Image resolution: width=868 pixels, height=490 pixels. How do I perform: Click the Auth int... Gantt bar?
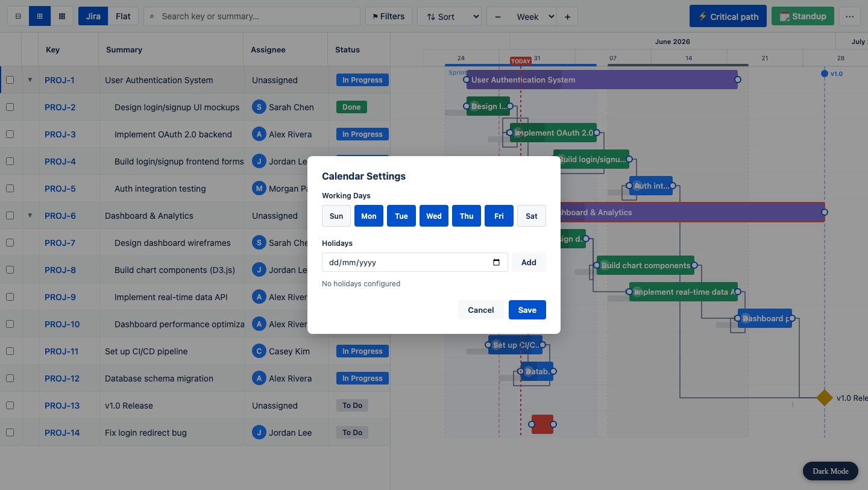651,186
